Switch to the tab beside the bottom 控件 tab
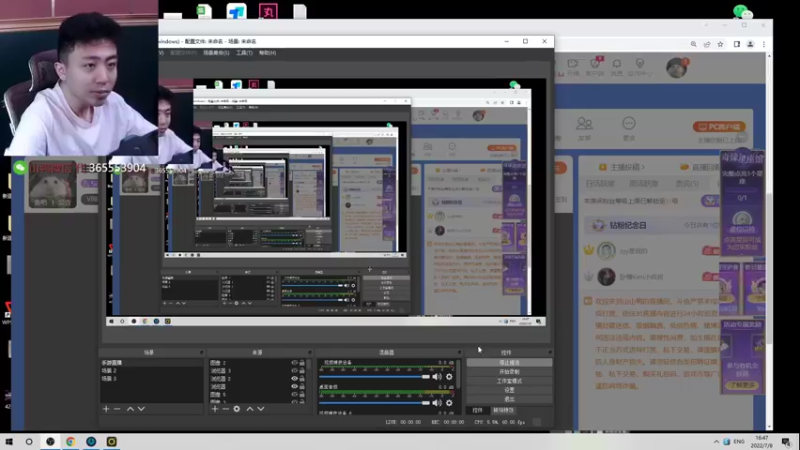The image size is (800, 450). click(504, 410)
